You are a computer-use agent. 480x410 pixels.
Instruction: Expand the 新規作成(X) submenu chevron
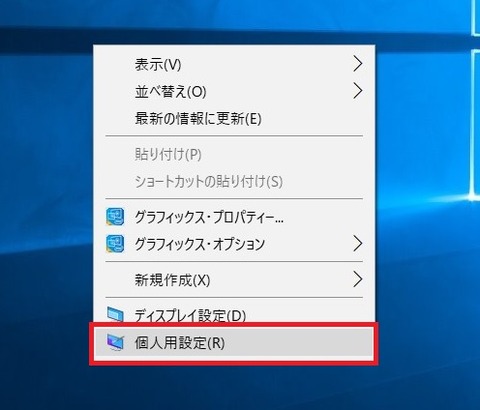[358, 280]
